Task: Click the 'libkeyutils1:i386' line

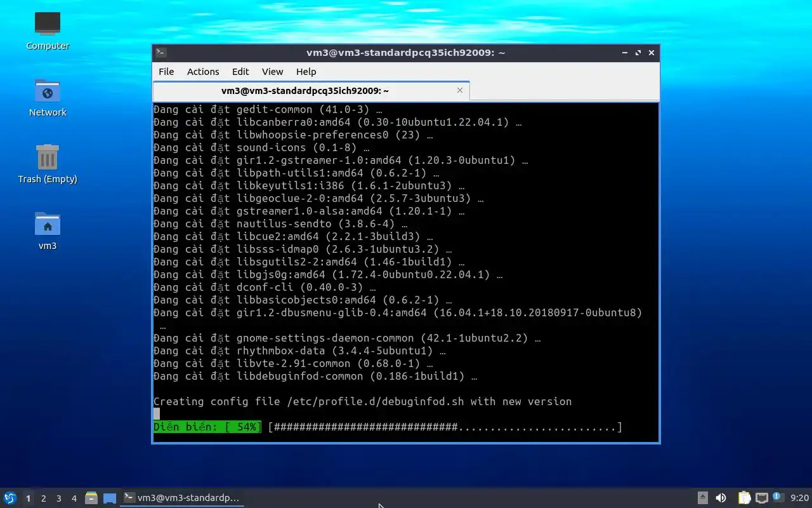Action: [309, 185]
